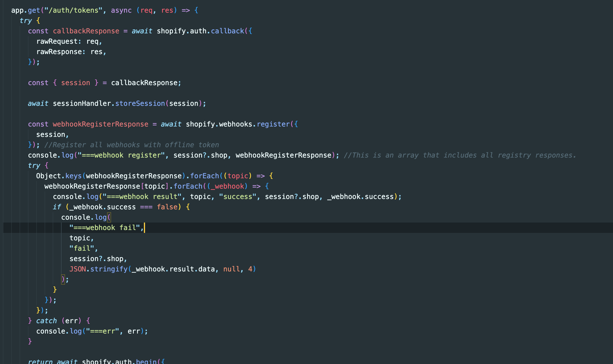The image size is (613, 364).
Task: Click the 'Register all webhooks with offline token' comment
Action: click(x=132, y=145)
